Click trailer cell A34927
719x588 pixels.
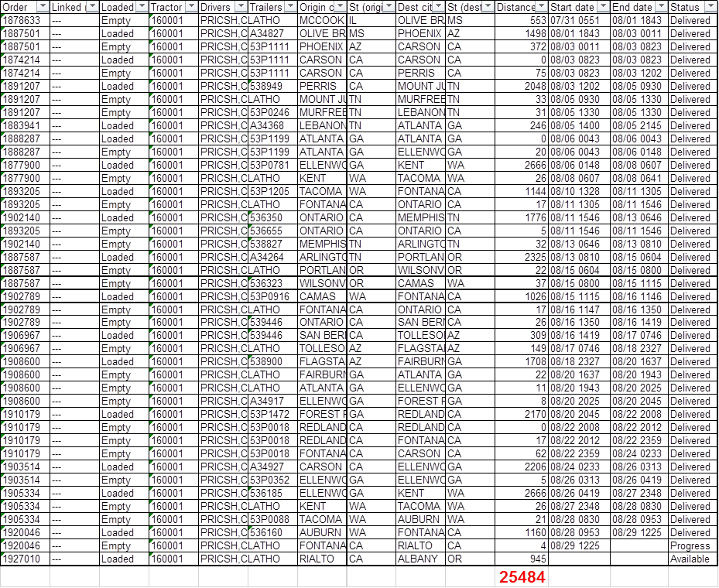(x=272, y=467)
